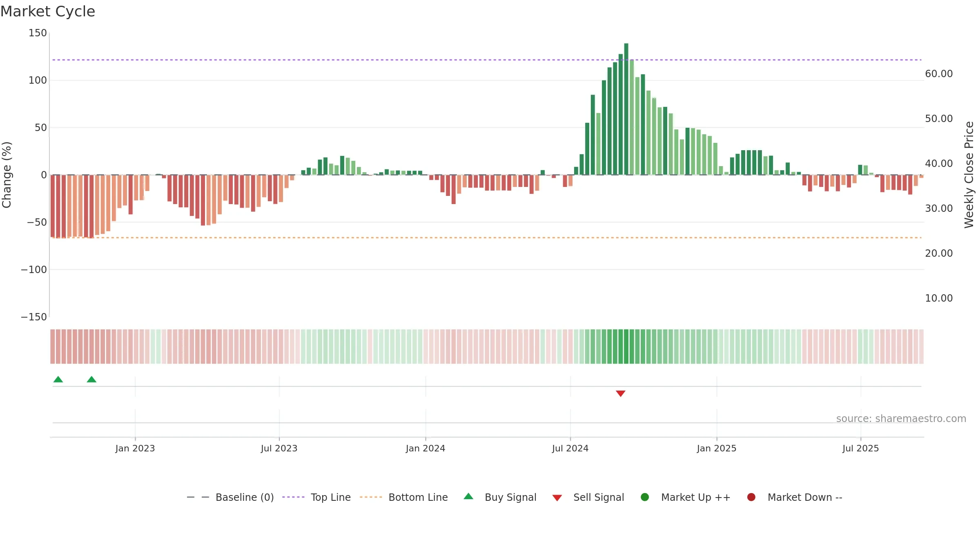
Task: Toggle the Top Line legend entry
Action: [316, 497]
